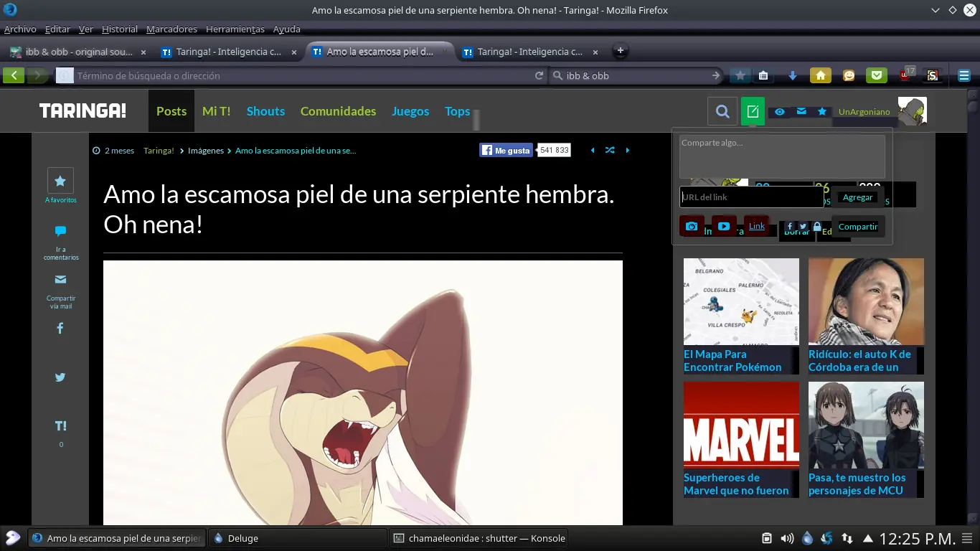The image size is (980, 551).
Task: Open Pasa, te muestro los personajes link
Action: (857, 484)
